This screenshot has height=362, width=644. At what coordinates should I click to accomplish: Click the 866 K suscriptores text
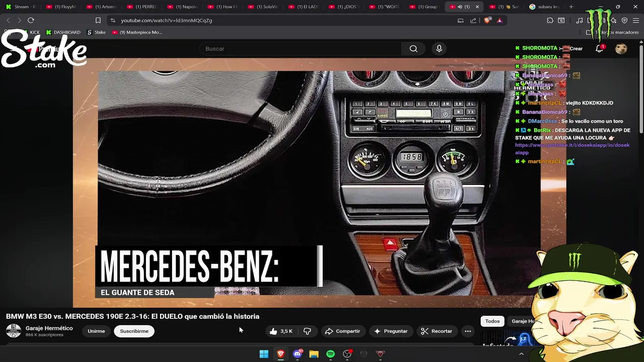pos(44,335)
